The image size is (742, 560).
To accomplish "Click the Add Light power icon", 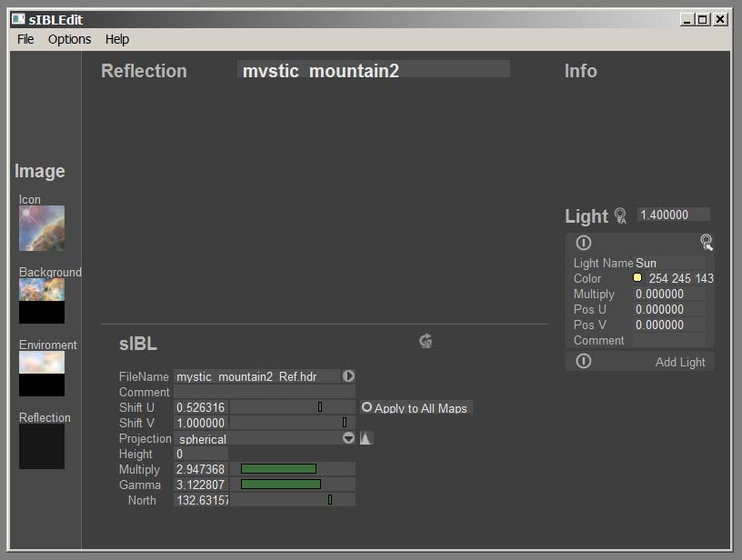I will [584, 361].
